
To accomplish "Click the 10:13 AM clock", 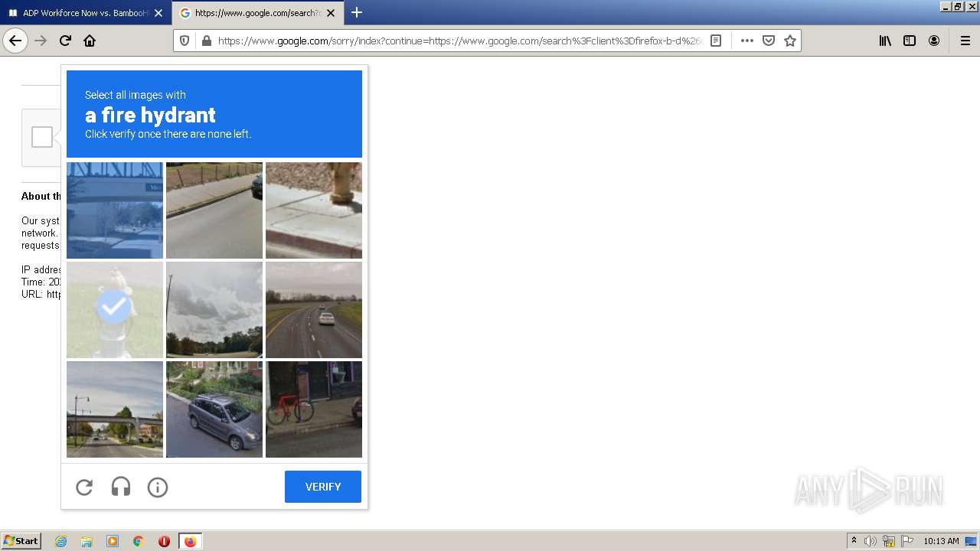I will coord(941,541).
